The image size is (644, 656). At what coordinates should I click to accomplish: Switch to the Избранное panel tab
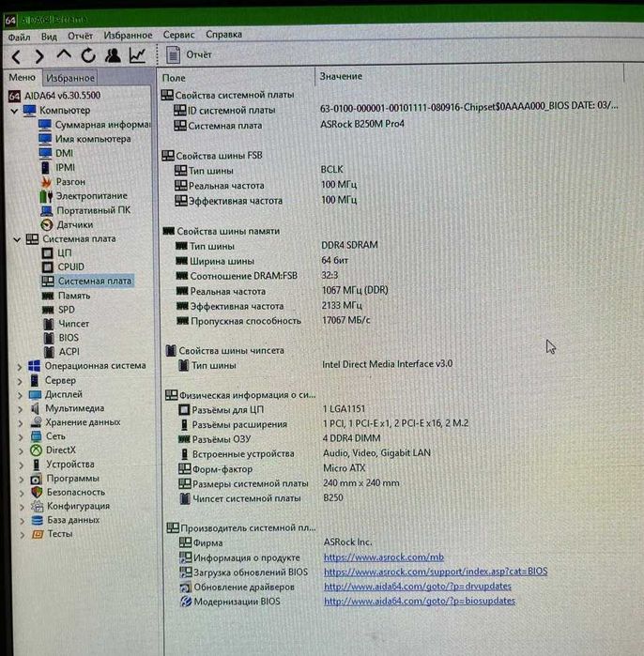pyautogui.click(x=70, y=78)
